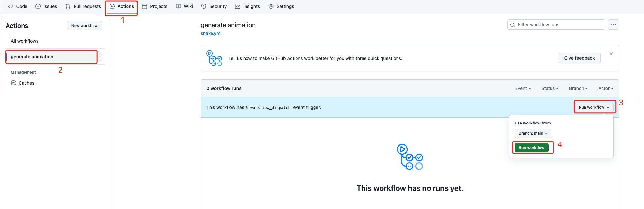Click the Projects table icon
This screenshot has width=644, height=209.
point(144,6)
